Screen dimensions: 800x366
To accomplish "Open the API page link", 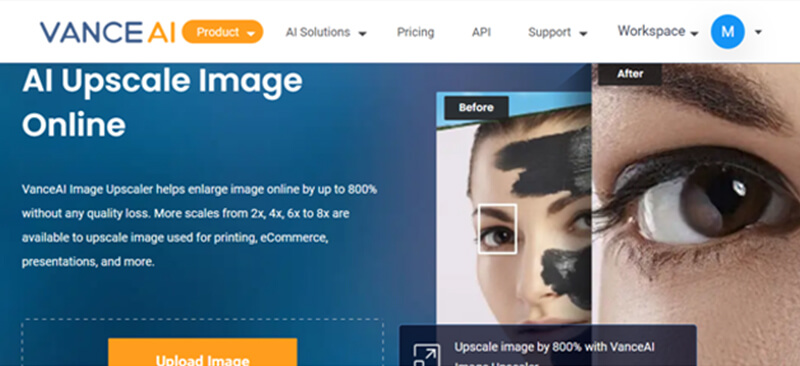I will point(481,33).
